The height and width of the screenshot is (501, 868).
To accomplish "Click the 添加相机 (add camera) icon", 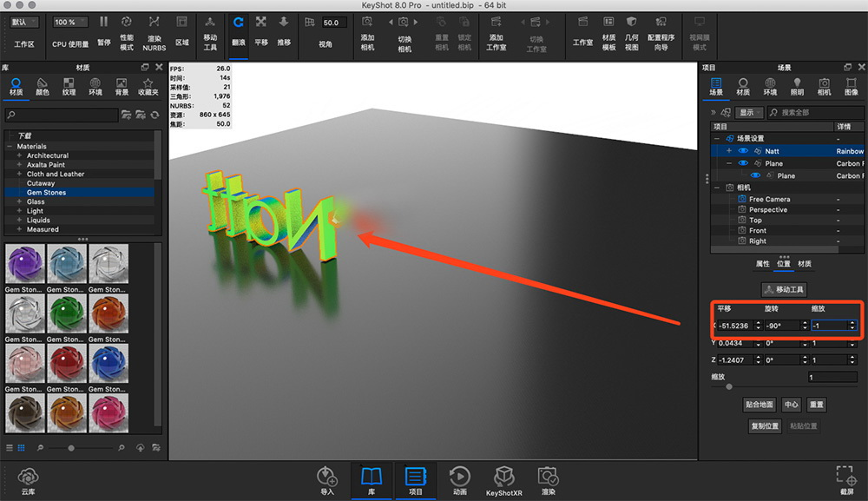I will pyautogui.click(x=367, y=23).
